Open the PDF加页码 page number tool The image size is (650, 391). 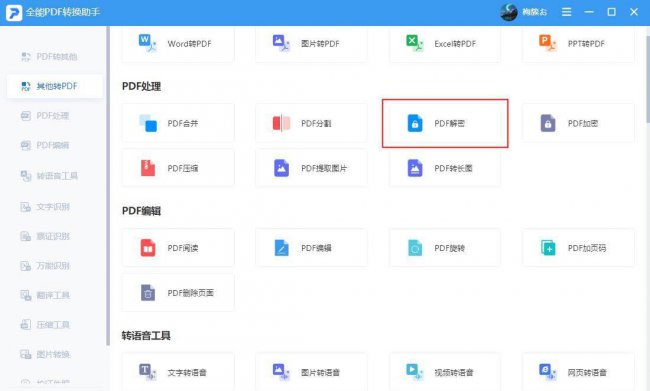[578, 248]
